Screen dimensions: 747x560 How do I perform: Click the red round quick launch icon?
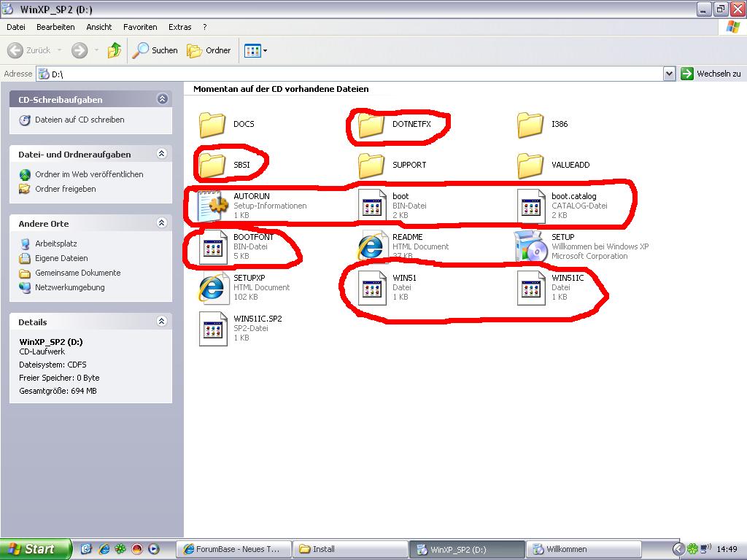[137, 549]
